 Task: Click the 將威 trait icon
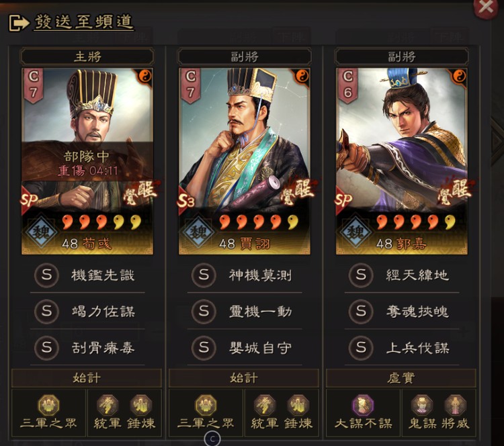[x=455, y=405]
